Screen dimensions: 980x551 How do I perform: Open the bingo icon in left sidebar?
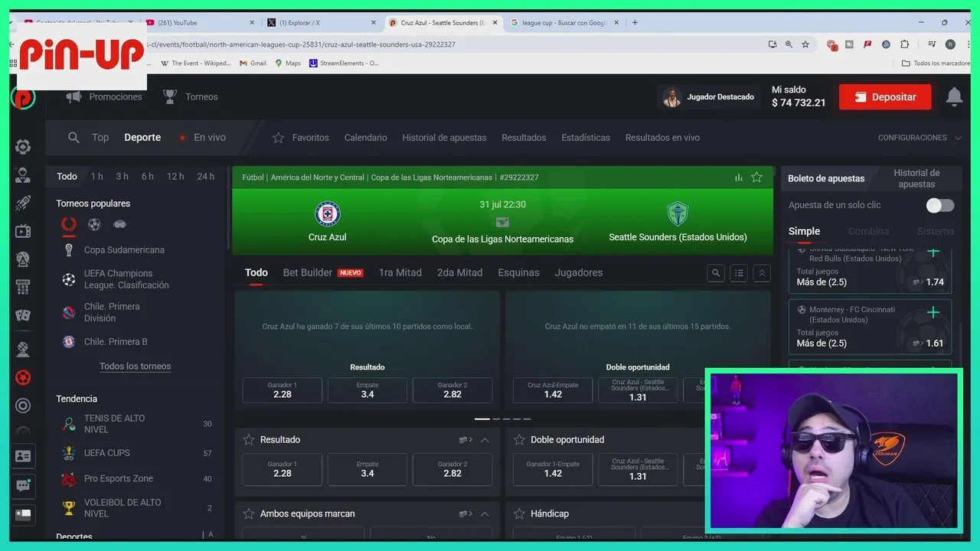23,287
